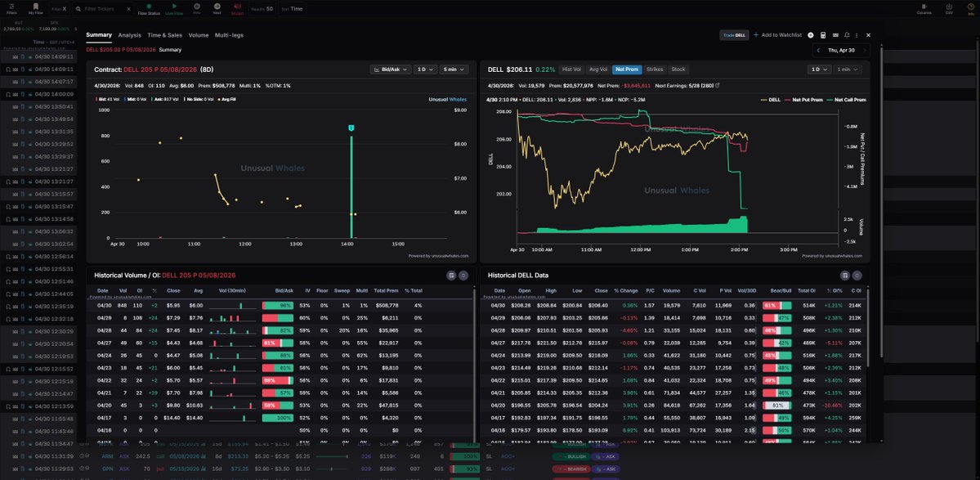Click the Prev flow page icon

pyautogui.click(x=197, y=6)
